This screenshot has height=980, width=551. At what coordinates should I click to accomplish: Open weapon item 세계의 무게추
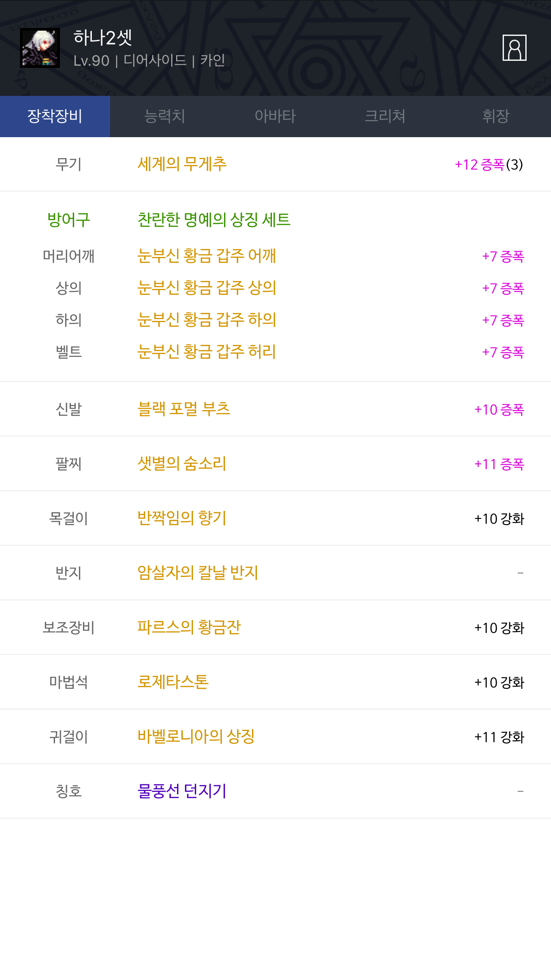point(182,164)
